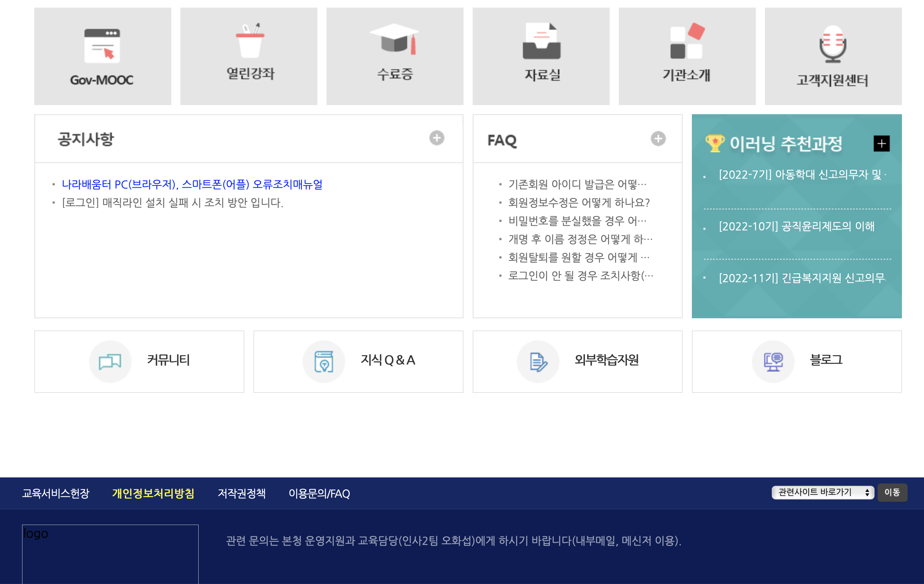Open the 커뮤니티 chat bubbles icon
The width and height of the screenshot is (924, 584).
(110, 361)
